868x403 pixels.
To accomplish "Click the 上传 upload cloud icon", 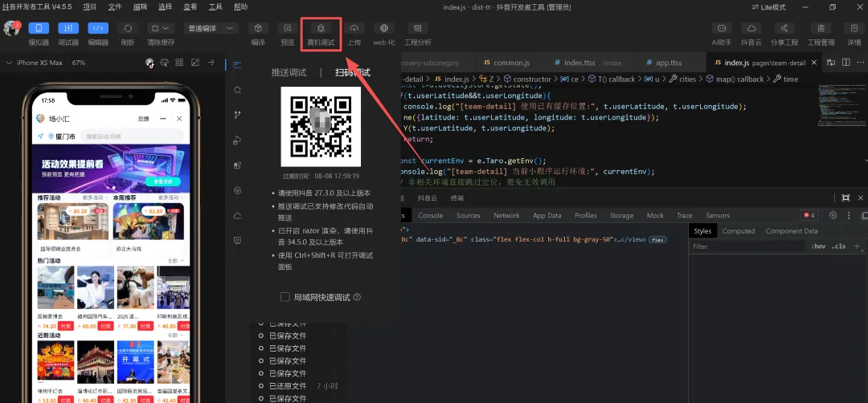I will point(354,28).
